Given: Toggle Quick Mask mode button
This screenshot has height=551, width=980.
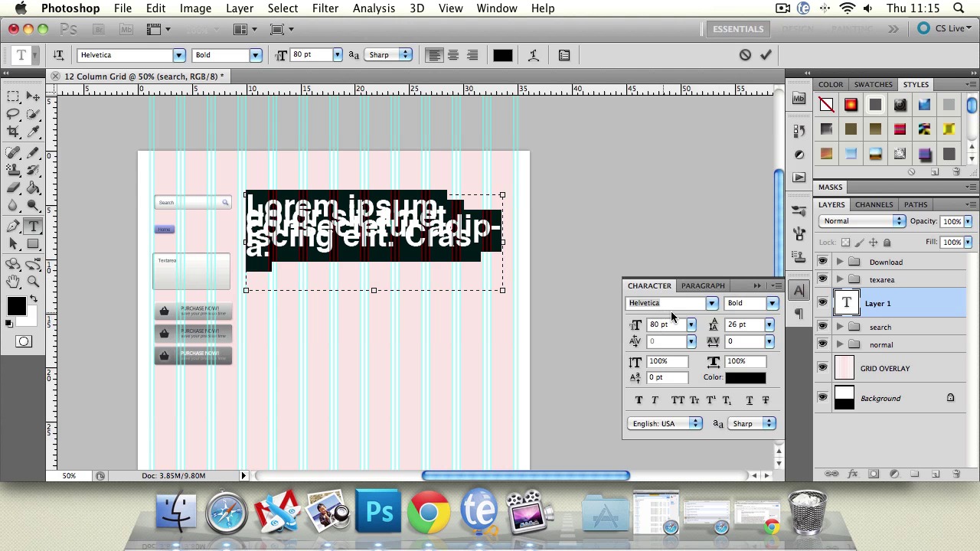Looking at the screenshot, I should pyautogui.click(x=24, y=341).
